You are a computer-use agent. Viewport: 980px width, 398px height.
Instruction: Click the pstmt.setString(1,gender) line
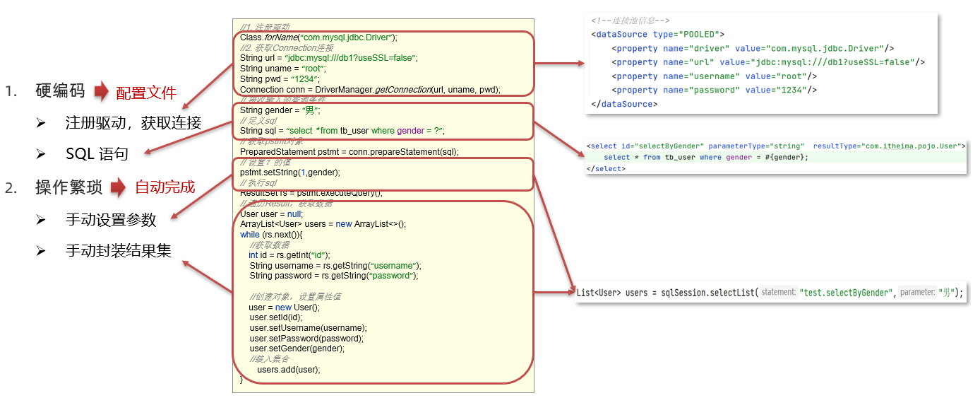coord(290,172)
